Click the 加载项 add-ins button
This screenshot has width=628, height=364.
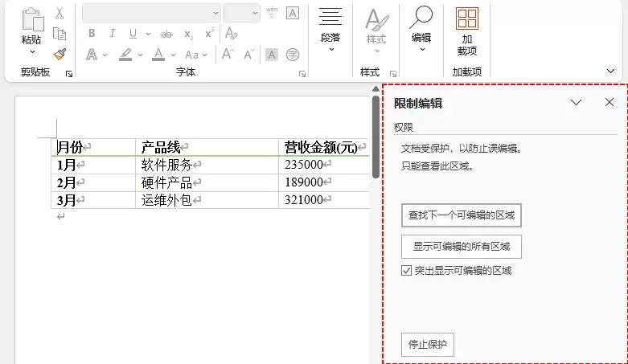point(467,31)
